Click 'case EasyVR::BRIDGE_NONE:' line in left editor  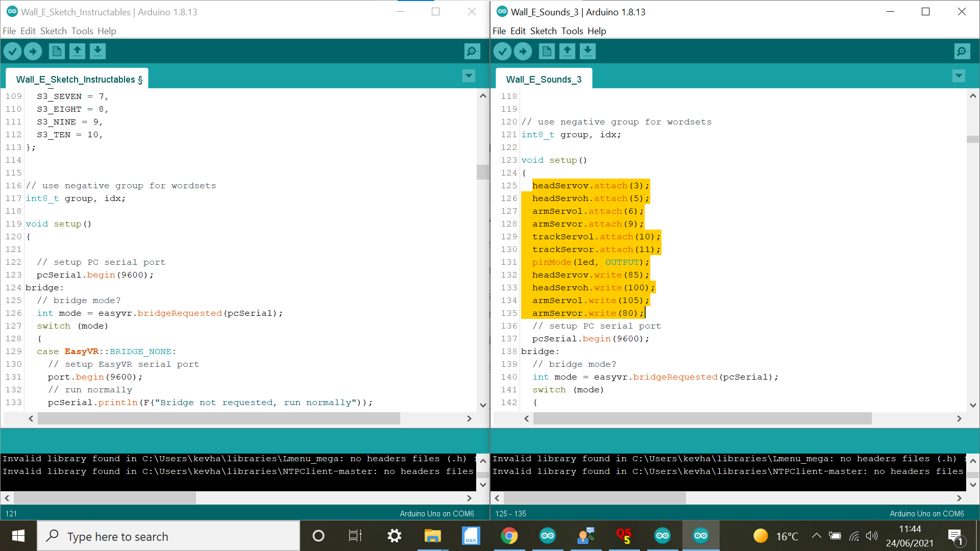point(106,352)
